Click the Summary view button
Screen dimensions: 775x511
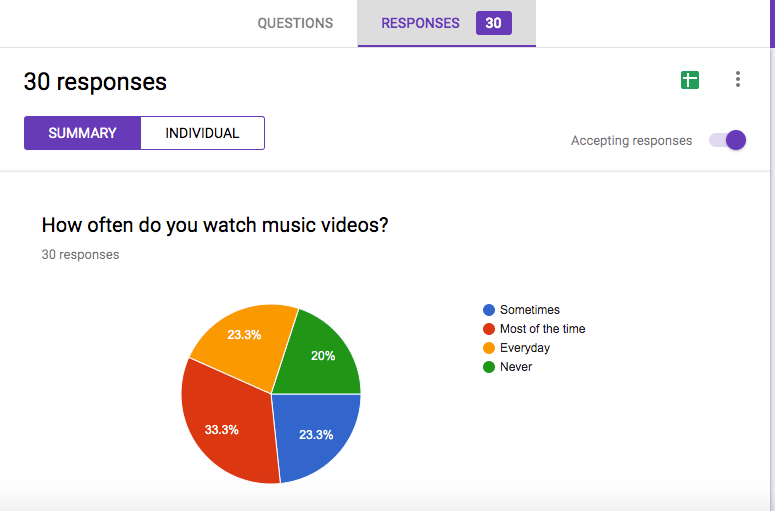[x=82, y=133]
